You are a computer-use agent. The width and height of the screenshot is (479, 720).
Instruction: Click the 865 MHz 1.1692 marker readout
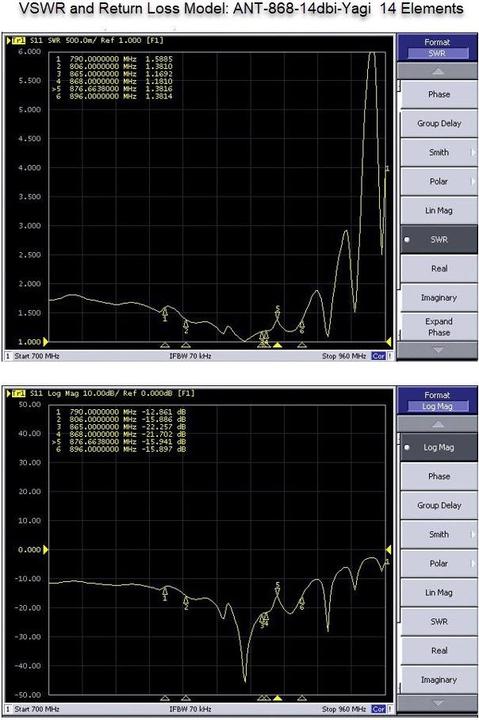114,73
